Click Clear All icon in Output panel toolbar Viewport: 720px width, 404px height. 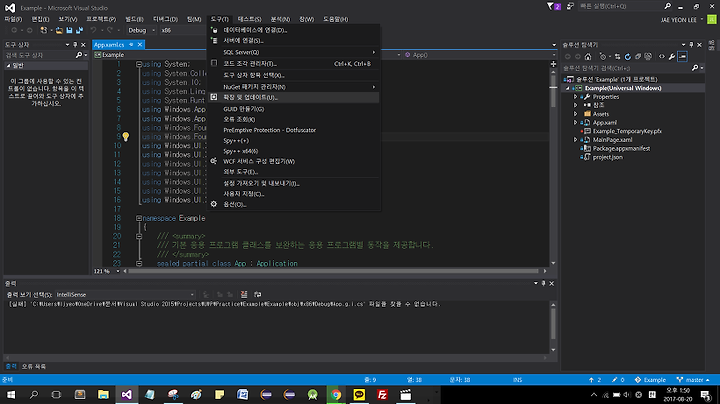pyautogui.click(x=244, y=294)
